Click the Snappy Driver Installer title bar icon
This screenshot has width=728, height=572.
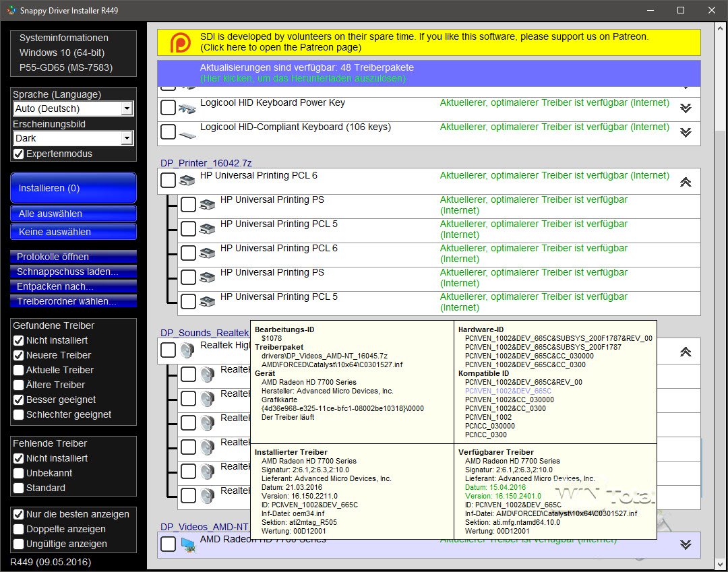pos(11,11)
